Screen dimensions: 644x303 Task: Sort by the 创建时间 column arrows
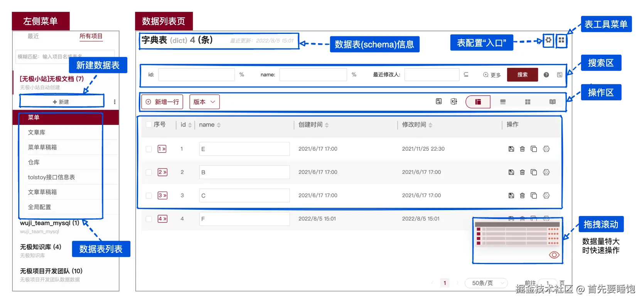pyautogui.click(x=327, y=125)
